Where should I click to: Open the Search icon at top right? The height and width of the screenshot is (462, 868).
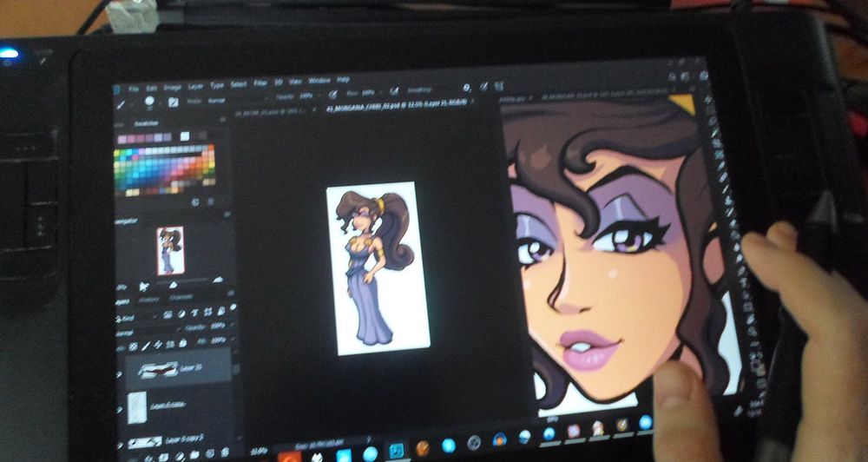(672, 77)
